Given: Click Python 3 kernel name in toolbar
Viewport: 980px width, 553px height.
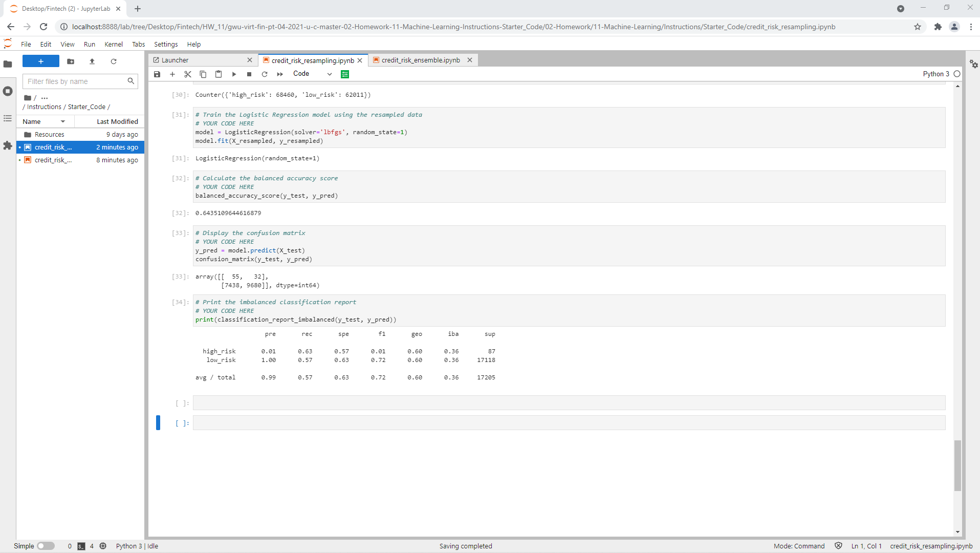Looking at the screenshot, I should pyautogui.click(x=936, y=74).
